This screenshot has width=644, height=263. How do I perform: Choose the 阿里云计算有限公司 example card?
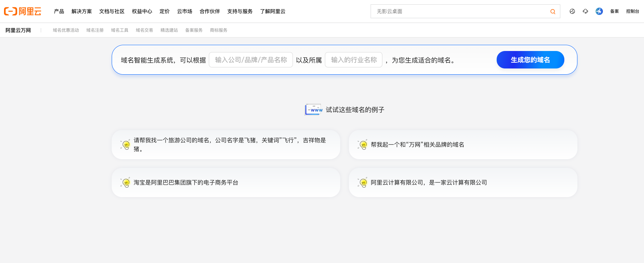pos(463,182)
